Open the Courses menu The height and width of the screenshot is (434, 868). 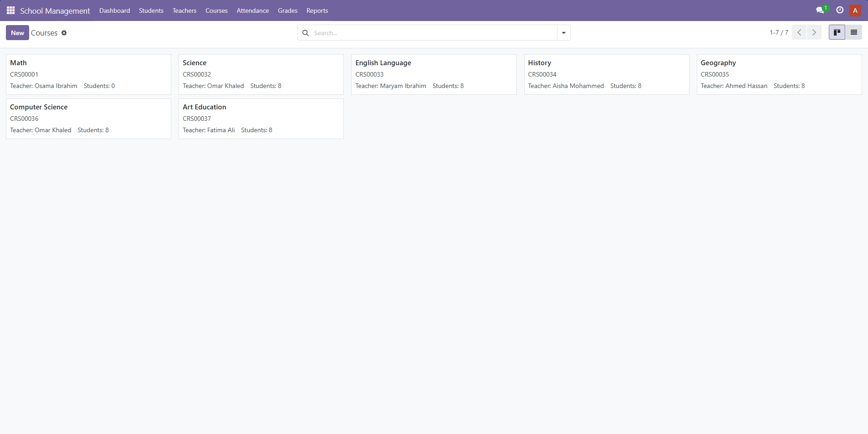[216, 10]
